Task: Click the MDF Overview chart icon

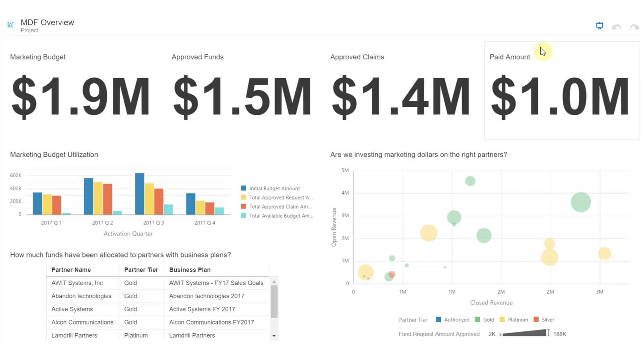Action: (11, 24)
